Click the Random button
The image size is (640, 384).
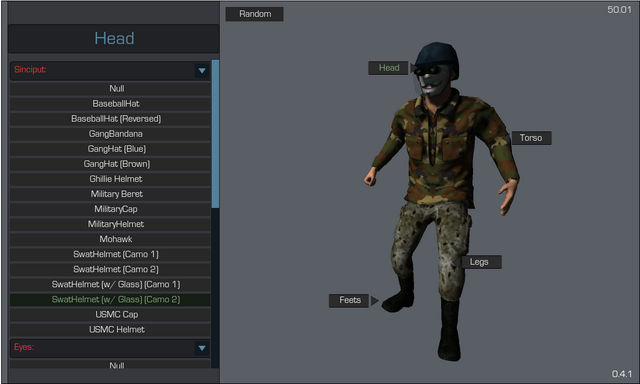coord(255,14)
